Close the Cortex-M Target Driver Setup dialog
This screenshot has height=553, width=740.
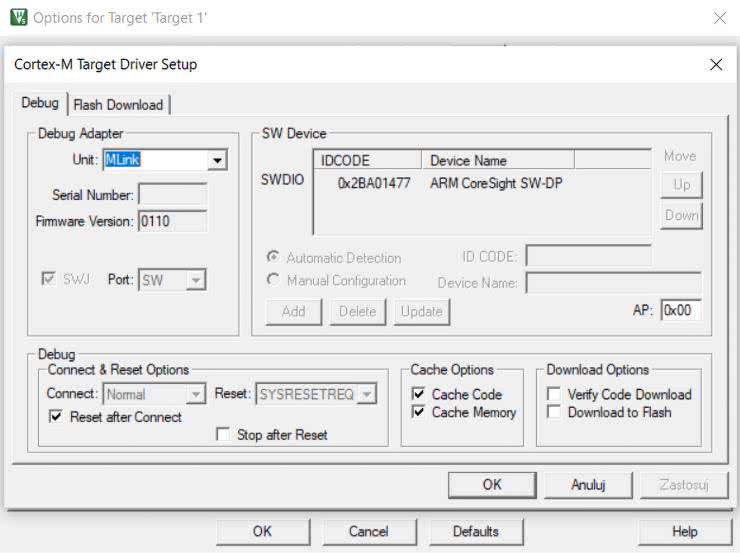(715, 64)
